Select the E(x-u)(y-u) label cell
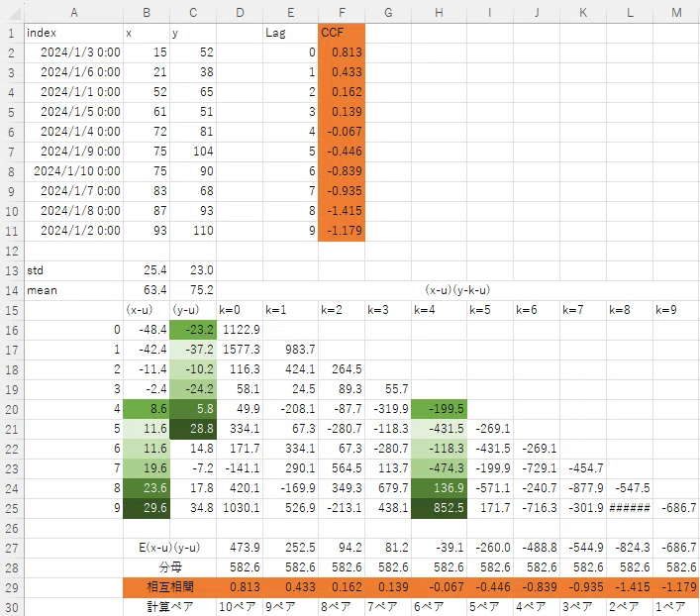 coord(169,548)
